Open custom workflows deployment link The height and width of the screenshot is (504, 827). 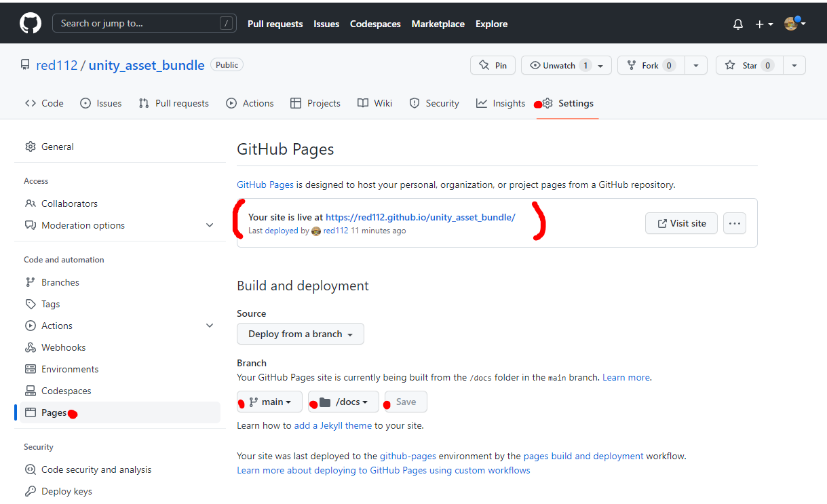pos(383,470)
